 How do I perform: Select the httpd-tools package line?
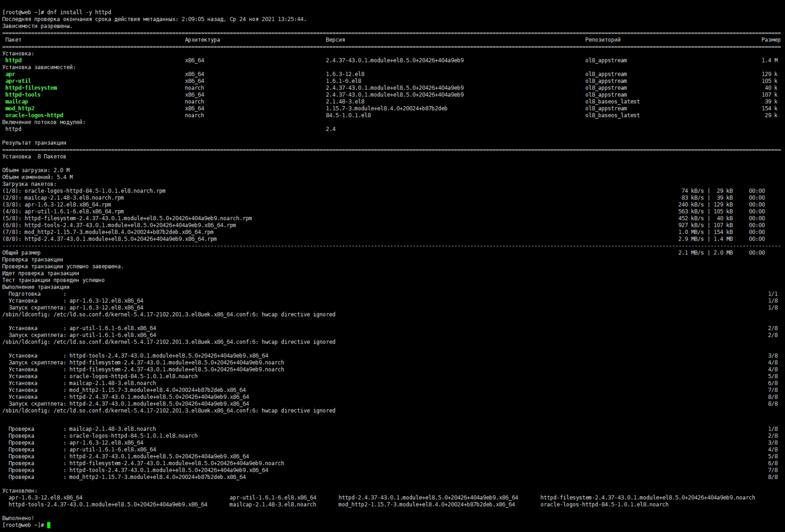point(22,94)
